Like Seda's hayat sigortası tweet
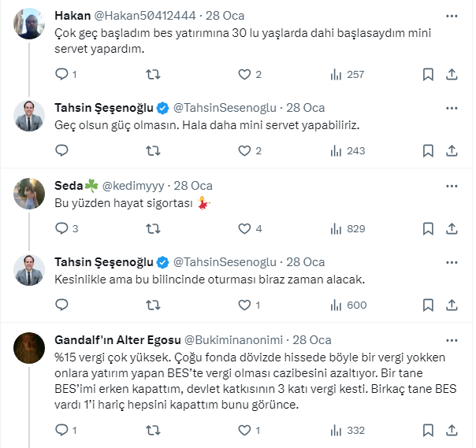The image size is (476, 448). coord(244,228)
